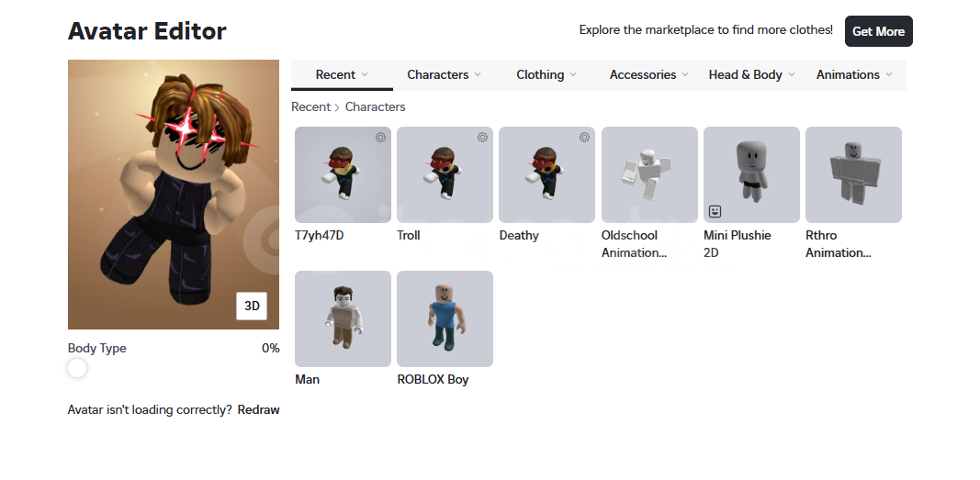This screenshot has width=980, height=480.
Task: Click the avatar preview image
Action: pyautogui.click(x=173, y=195)
